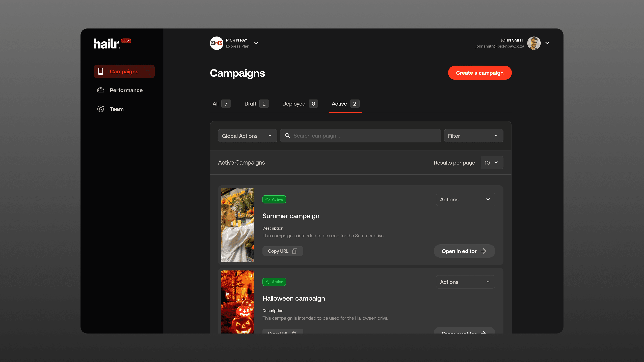Expand the user profile menu chevron
Image resolution: width=644 pixels, height=362 pixels.
coord(547,43)
